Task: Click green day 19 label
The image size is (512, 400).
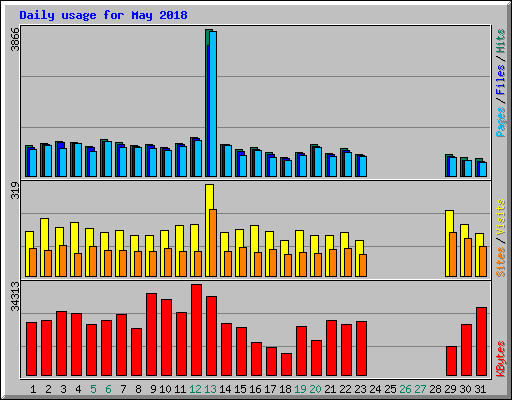Action: coord(300,389)
